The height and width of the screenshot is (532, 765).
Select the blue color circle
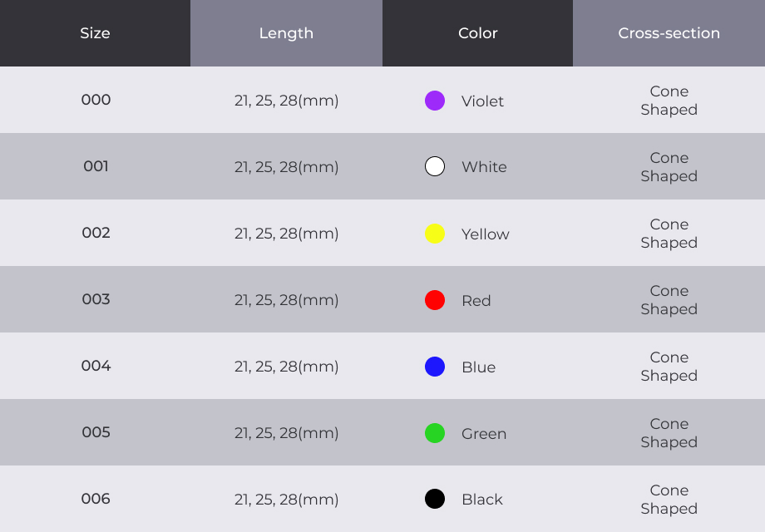(435, 367)
